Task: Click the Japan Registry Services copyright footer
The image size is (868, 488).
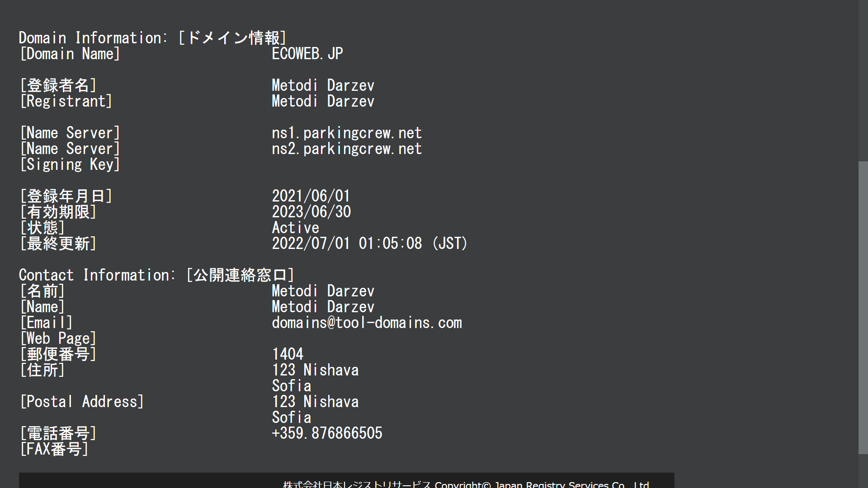Action: [466, 484]
